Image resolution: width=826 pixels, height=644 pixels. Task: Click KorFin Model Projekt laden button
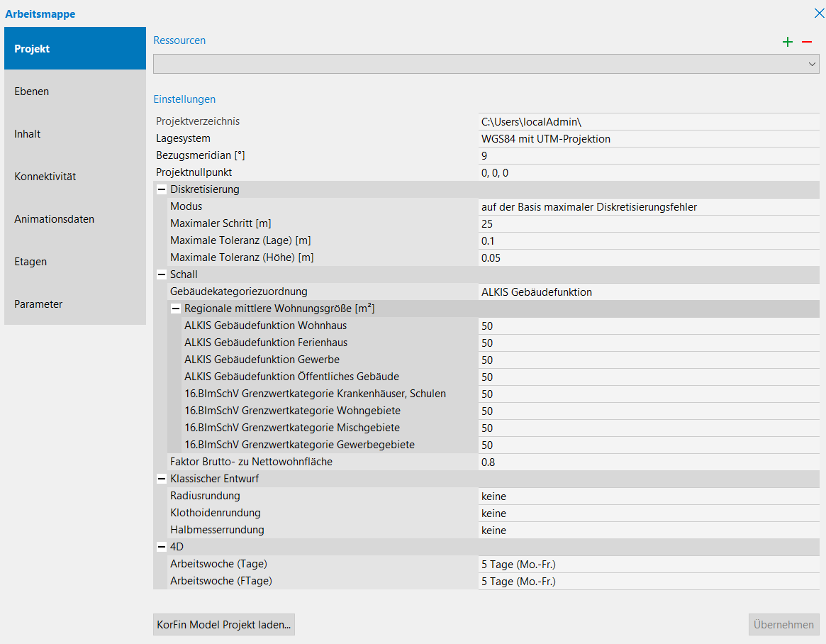[x=223, y=625]
